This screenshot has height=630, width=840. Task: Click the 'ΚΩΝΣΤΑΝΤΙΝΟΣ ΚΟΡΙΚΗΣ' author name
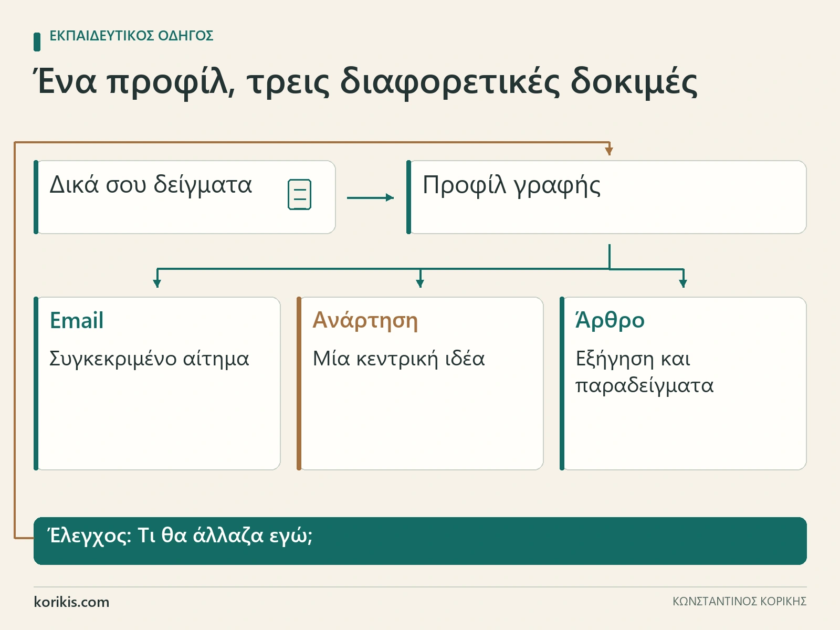(739, 602)
